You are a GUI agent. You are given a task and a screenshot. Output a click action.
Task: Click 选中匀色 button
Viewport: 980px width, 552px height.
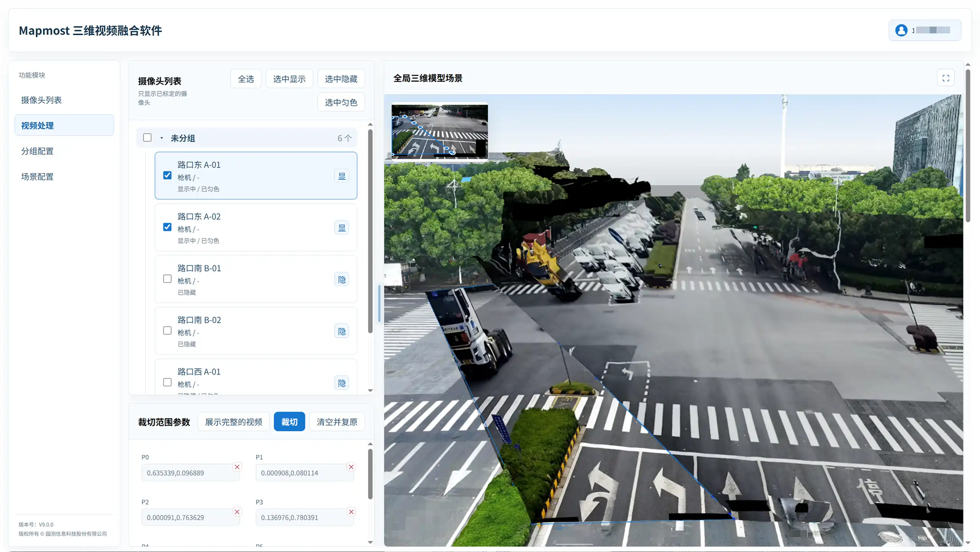[341, 102]
